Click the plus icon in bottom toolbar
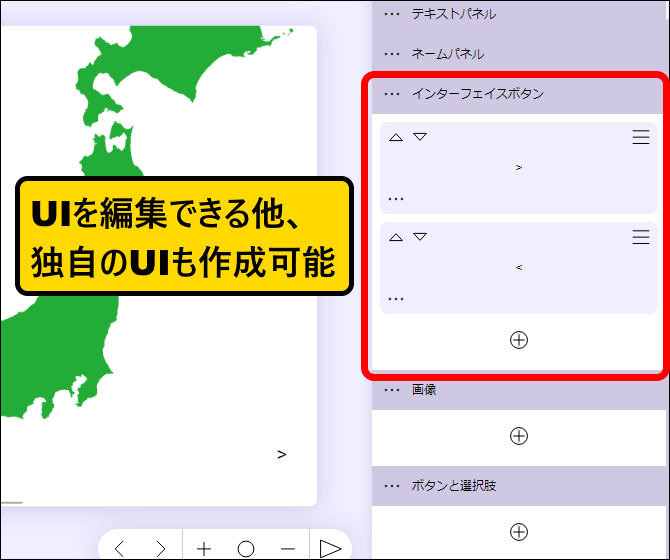Viewport: 670px width, 560px height. pos(204,548)
